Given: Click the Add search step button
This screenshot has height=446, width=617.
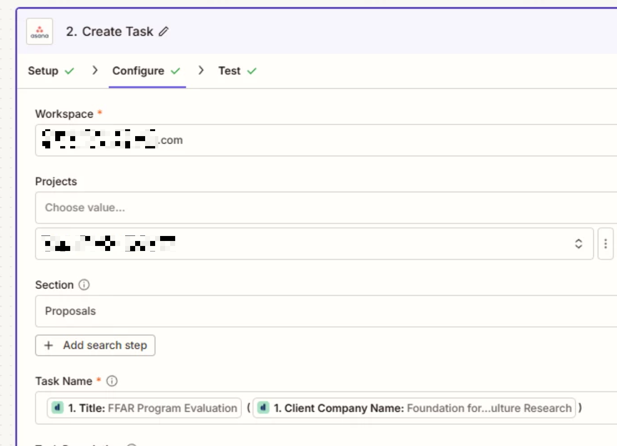Looking at the screenshot, I should [x=95, y=345].
